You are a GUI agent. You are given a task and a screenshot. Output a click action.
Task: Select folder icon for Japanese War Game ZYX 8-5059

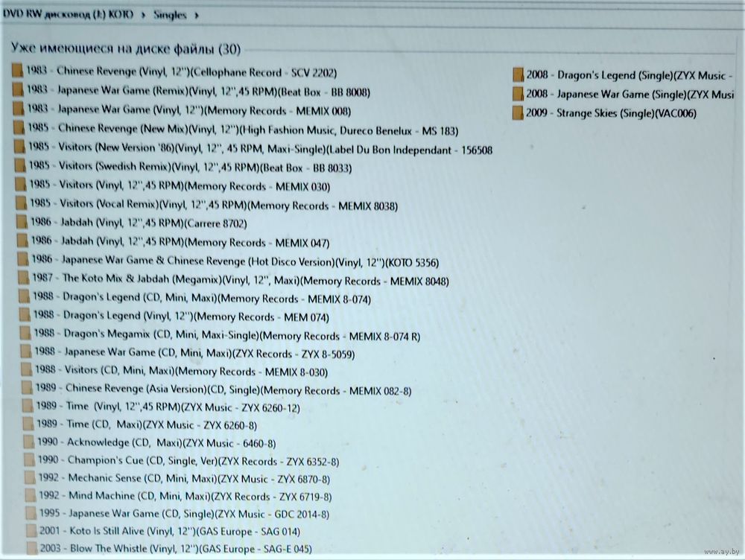coord(25,351)
